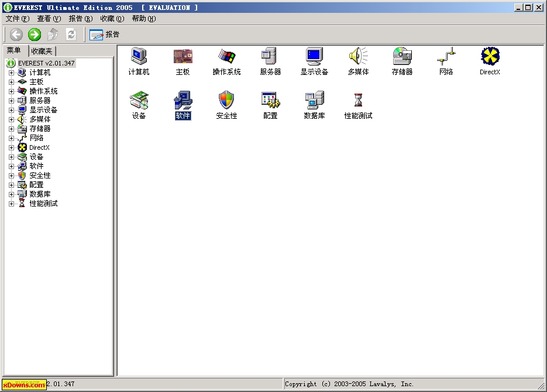Open the 帮助(H) menu
This screenshot has width=547, height=392.
tap(144, 19)
